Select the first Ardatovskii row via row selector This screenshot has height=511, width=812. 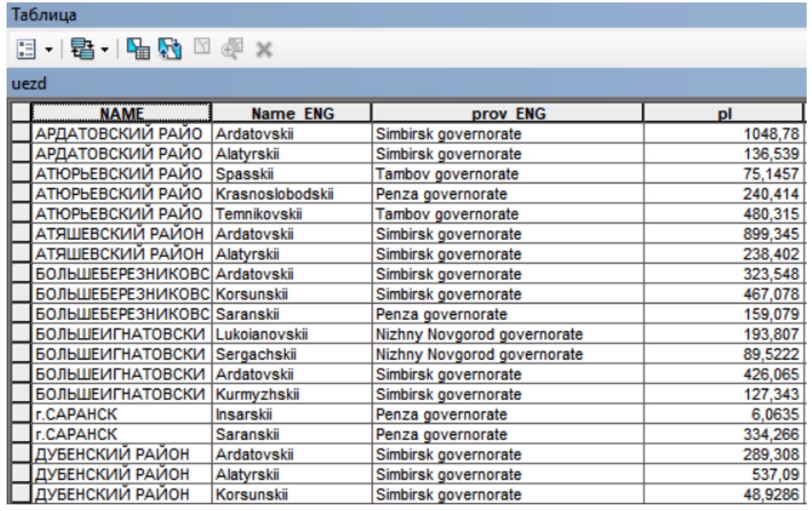[21, 134]
